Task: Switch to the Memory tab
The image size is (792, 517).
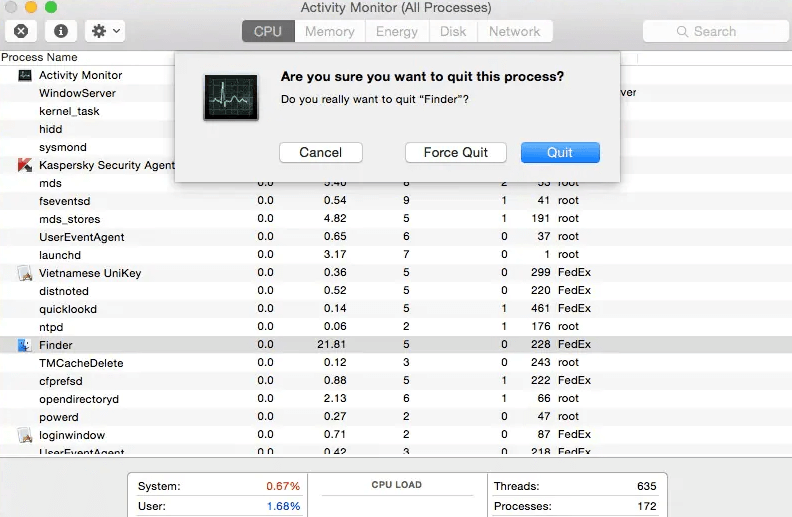Action: pyautogui.click(x=329, y=31)
